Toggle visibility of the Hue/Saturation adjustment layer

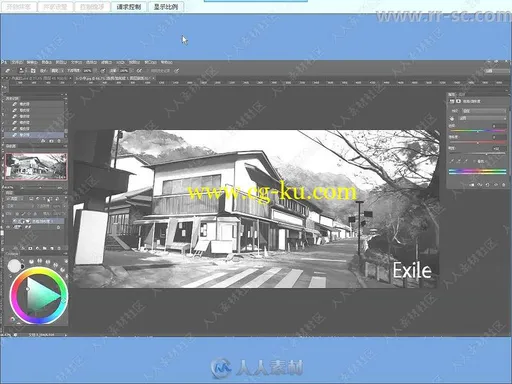(8, 221)
